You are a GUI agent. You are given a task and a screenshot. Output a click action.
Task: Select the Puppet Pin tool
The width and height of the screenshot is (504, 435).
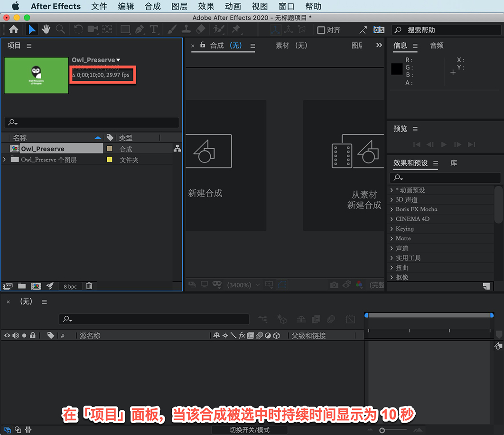click(236, 29)
